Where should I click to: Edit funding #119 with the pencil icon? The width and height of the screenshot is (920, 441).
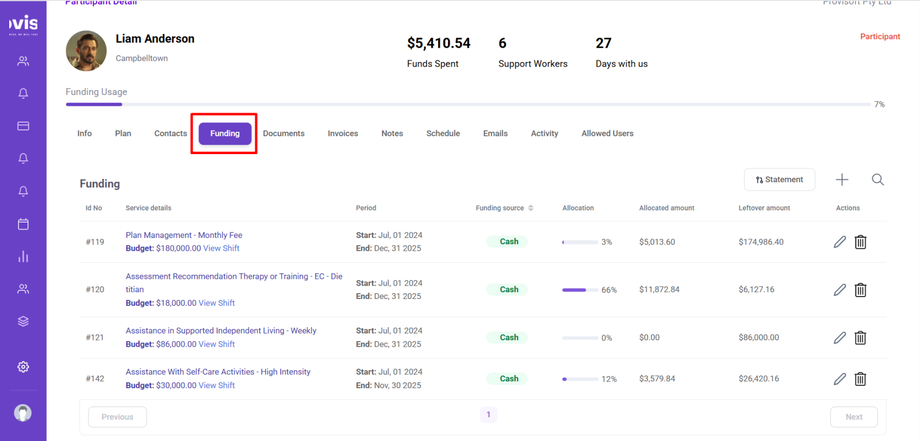click(839, 242)
